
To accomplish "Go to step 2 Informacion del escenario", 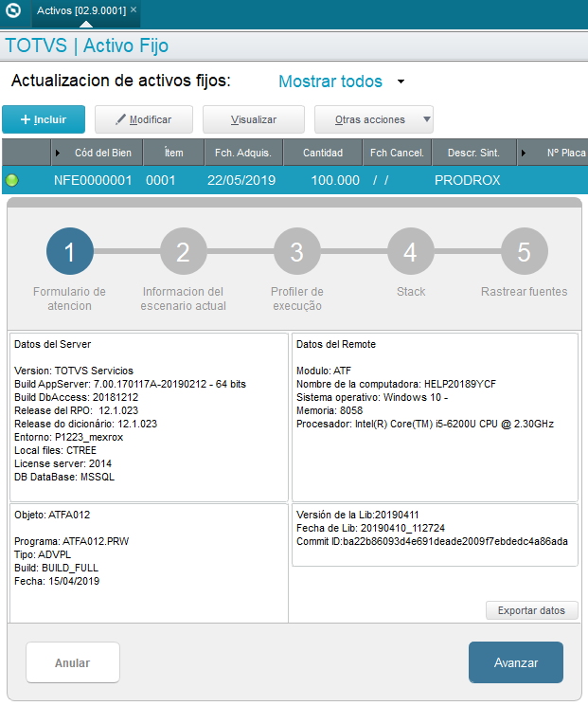I will (183, 251).
